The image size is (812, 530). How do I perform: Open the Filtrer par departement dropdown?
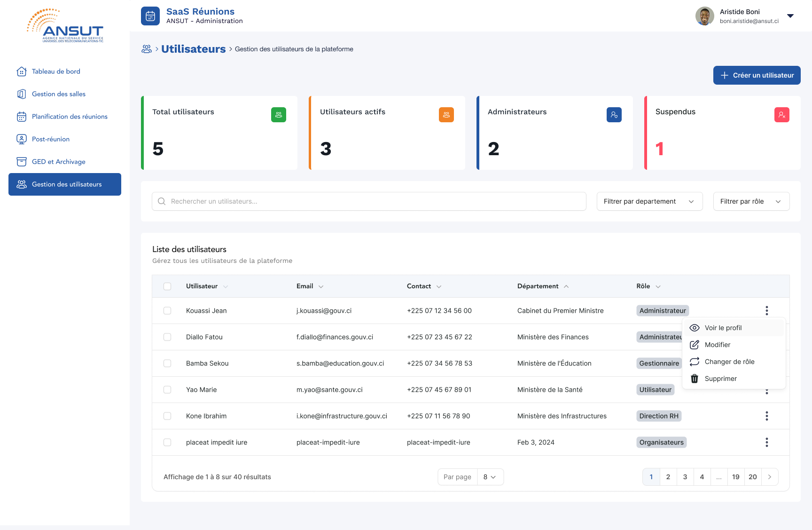[650, 201]
